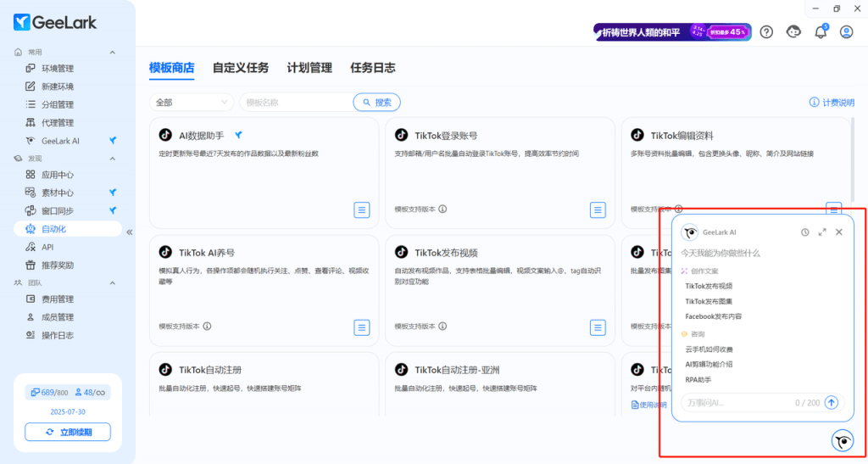Image resolution: width=868 pixels, height=464 pixels.
Task: Open the 全部 category dropdown
Action: pyautogui.click(x=192, y=103)
